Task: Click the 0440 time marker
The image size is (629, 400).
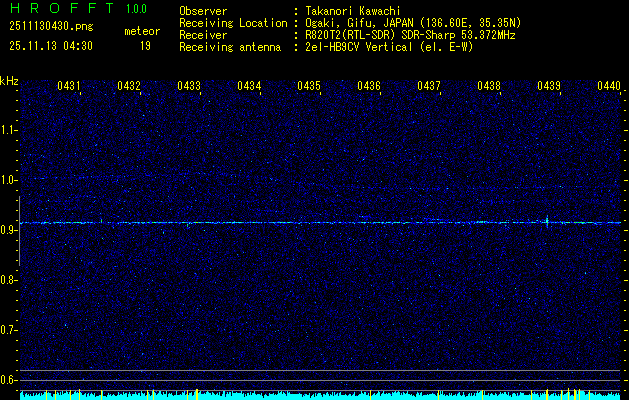Action: (609, 87)
